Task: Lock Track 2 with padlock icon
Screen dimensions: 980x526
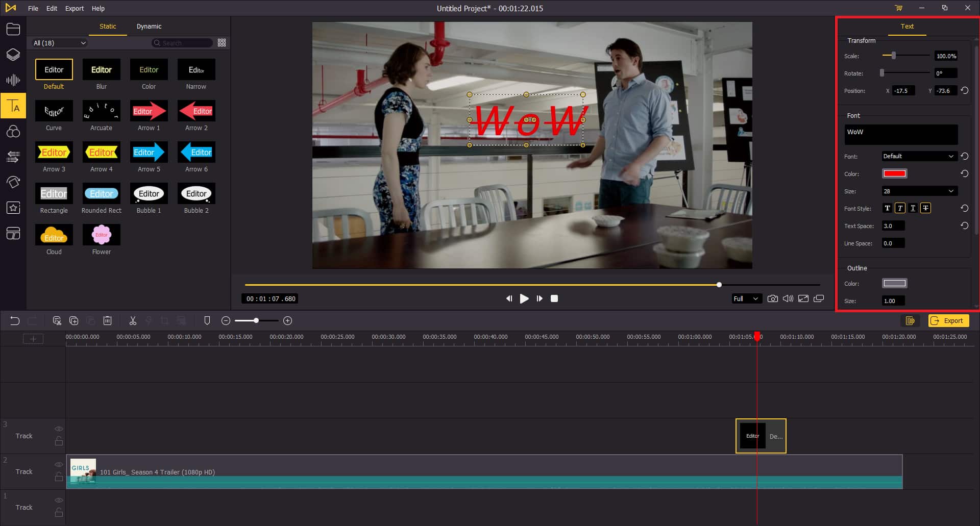Action: [x=59, y=477]
